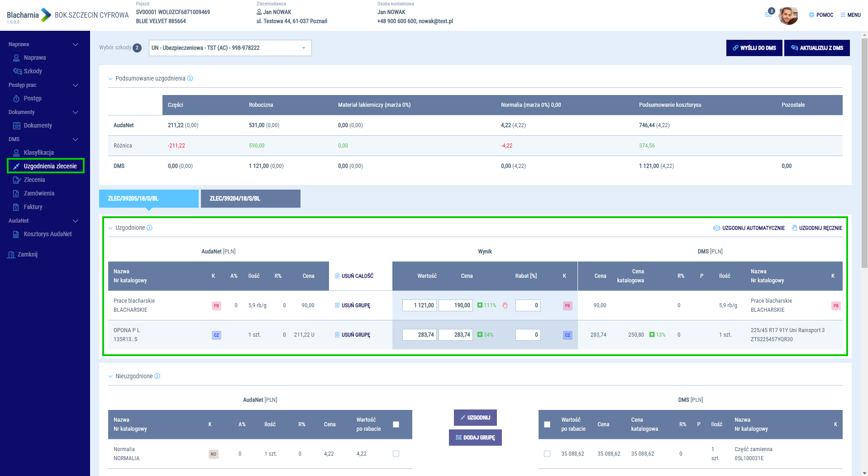Click the user avatar photo
This screenshot has width=868, height=476.
coord(788,15)
